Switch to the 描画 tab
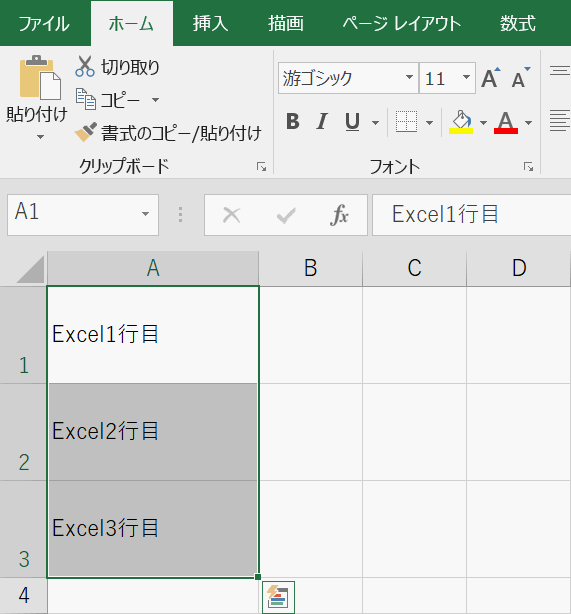This screenshot has width=571, height=614. point(286,23)
